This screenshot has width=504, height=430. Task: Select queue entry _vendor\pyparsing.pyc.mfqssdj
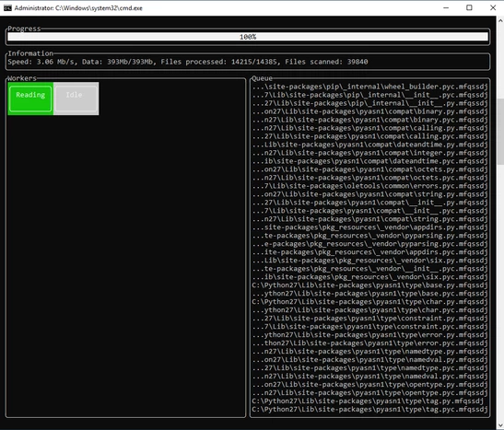(x=369, y=244)
